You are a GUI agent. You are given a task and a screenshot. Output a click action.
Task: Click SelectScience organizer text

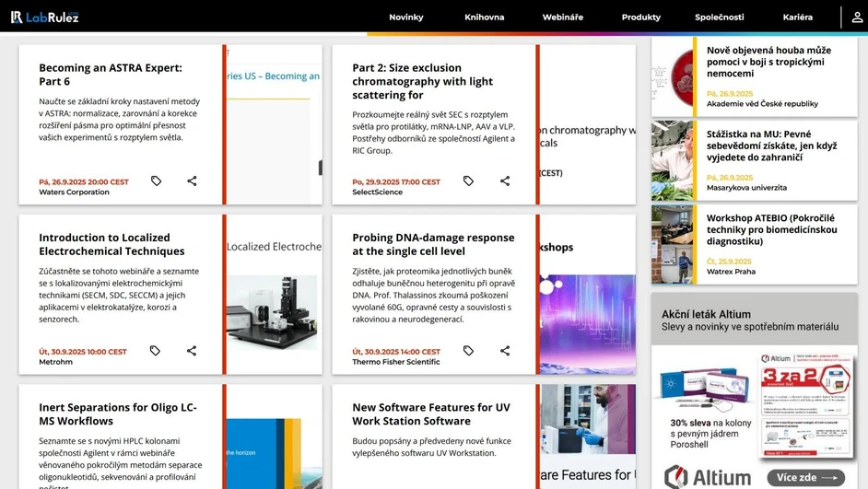click(x=378, y=192)
